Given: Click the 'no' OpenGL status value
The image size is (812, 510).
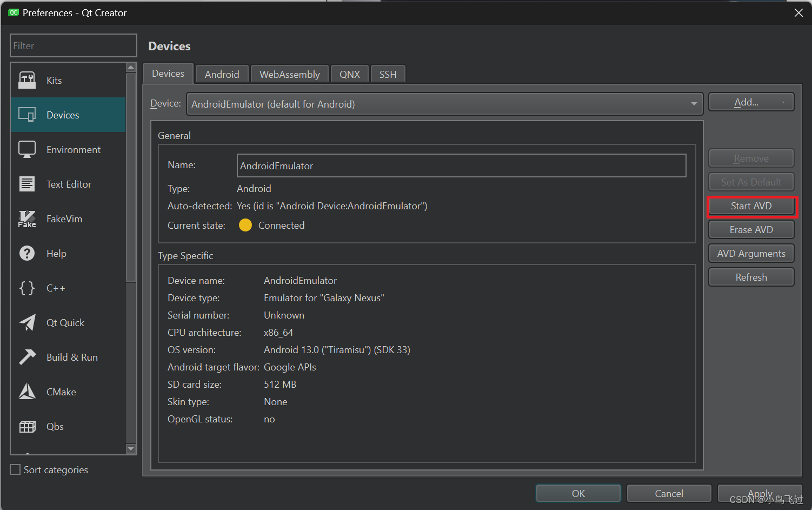Looking at the screenshot, I should (x=269, y=419).
